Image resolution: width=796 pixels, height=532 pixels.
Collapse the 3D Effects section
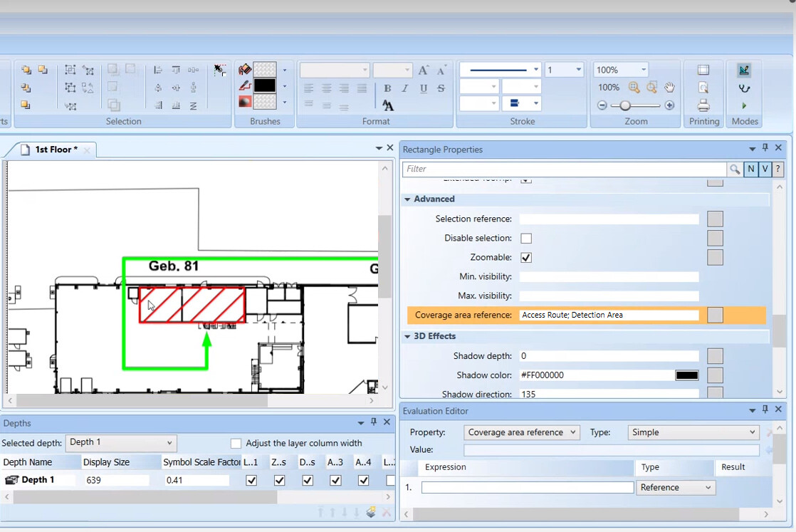(408, 335)
